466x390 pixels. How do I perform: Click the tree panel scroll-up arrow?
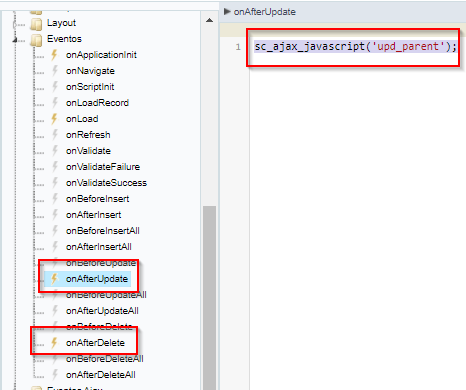209,21
